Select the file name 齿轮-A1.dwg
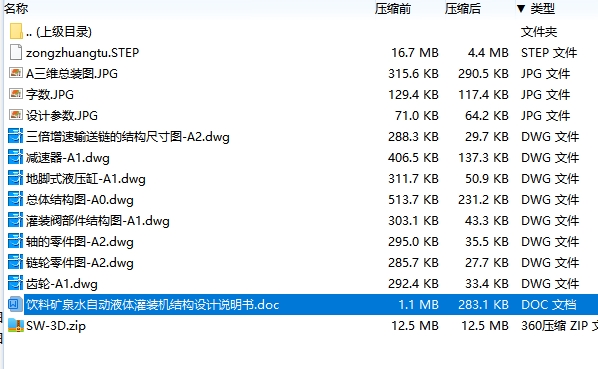The height and width of the screenshot is (369, 598). 62,283
